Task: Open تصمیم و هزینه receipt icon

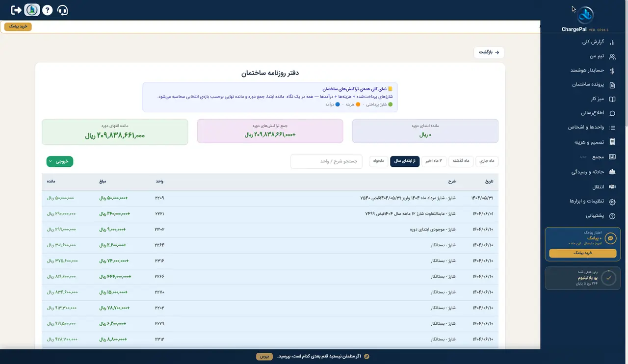Action: pyautogui.click(x=612, y=142)
